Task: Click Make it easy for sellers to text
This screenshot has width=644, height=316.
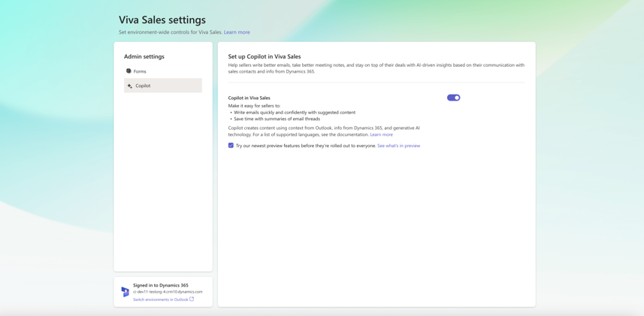Action: [x=254, y=106]
